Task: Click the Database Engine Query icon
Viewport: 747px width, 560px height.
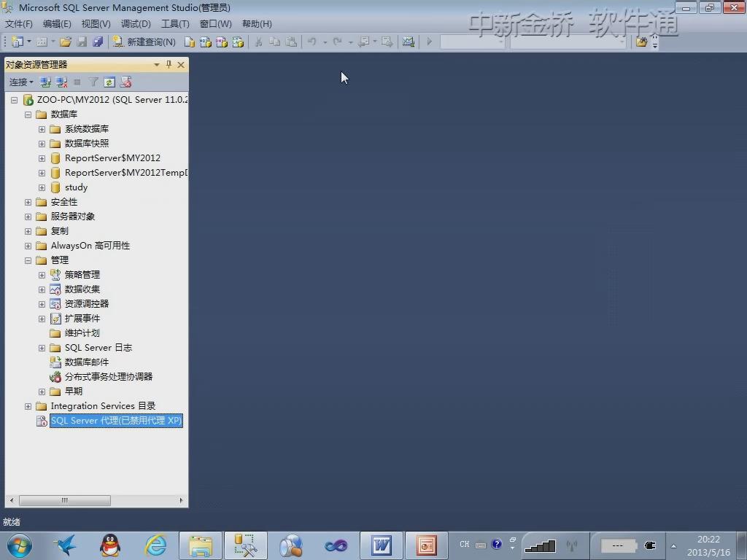Action: (189, 42)
